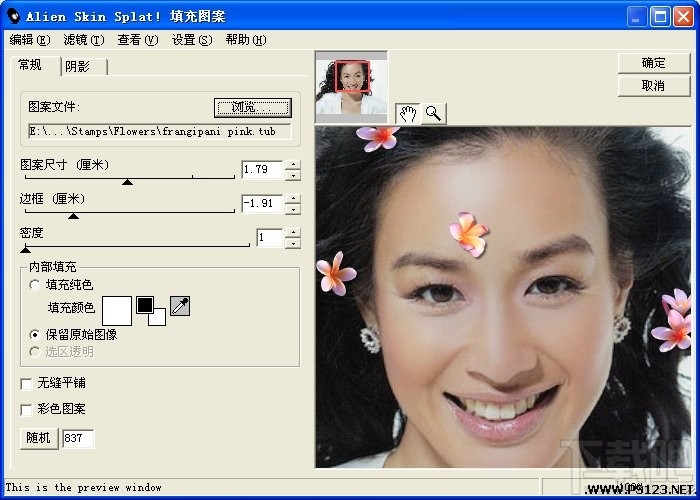Select the hand pan tool
The image size is (700, 500).
[x=408, y=114]
